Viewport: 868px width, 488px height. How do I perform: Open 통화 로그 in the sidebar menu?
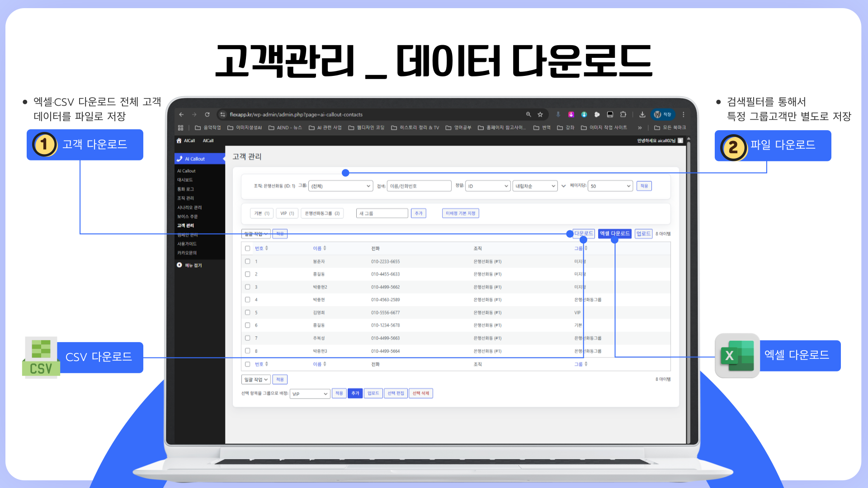[185, 189]
